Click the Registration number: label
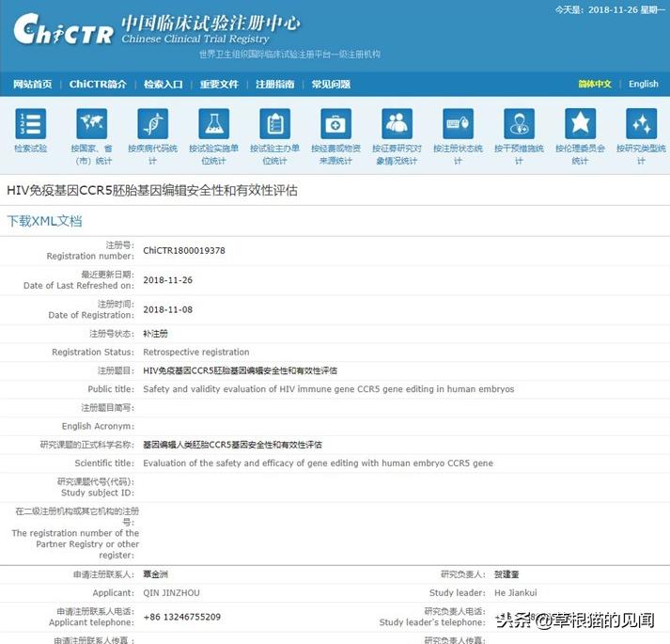 [90, 256]
